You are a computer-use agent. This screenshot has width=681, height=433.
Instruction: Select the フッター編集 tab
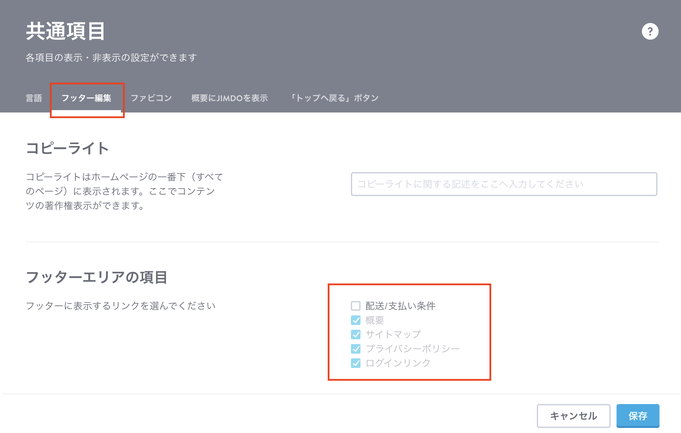[x=86, y=98]
